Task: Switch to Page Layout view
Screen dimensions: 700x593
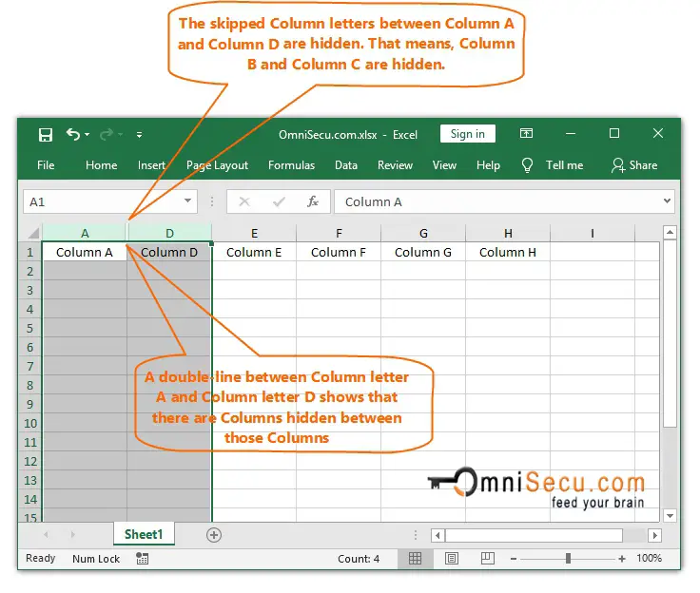Action: click(x=452, y=559)
